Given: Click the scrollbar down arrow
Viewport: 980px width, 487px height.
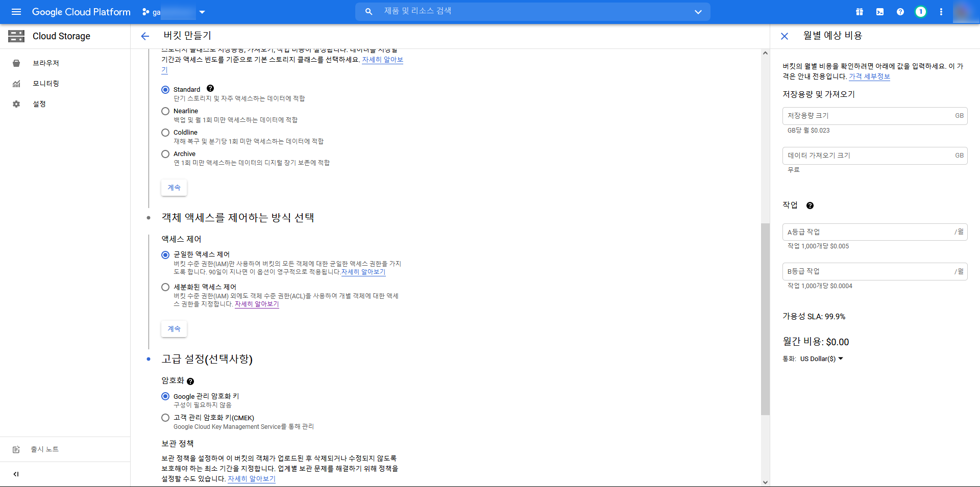Looking at the screenshot, I should (765, 482).
